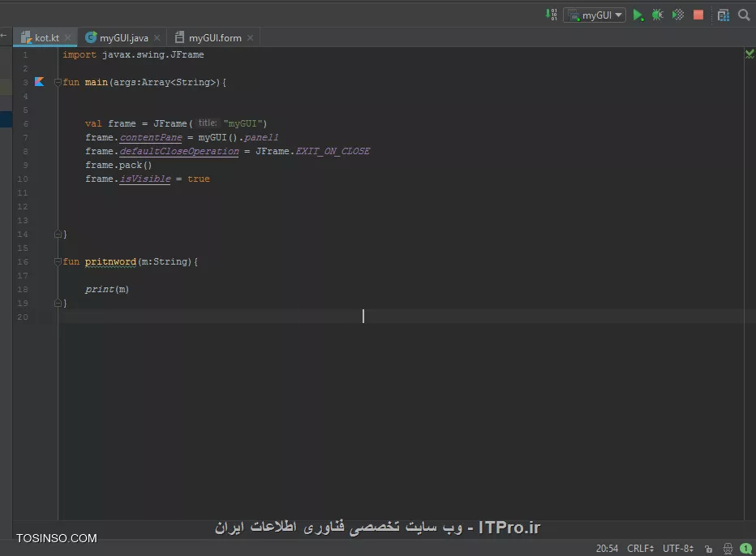Open the Project Structure icon
The width and height of the screenshot is (756, 556).
pos(724,15)
